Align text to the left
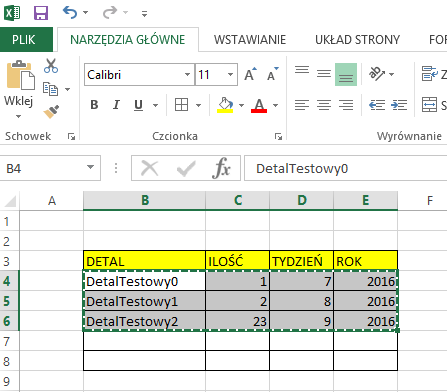Viewport: 447px width, 392px height. 302,105
